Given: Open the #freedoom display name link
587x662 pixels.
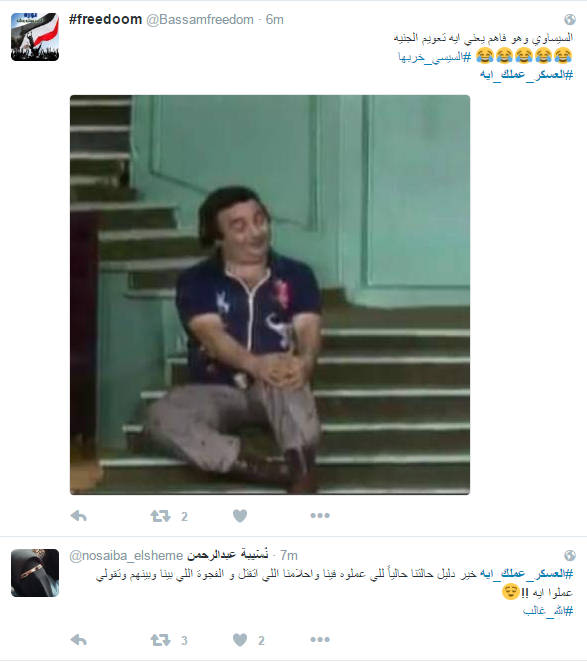Looking at the screenshot, I should click(106, 19).
